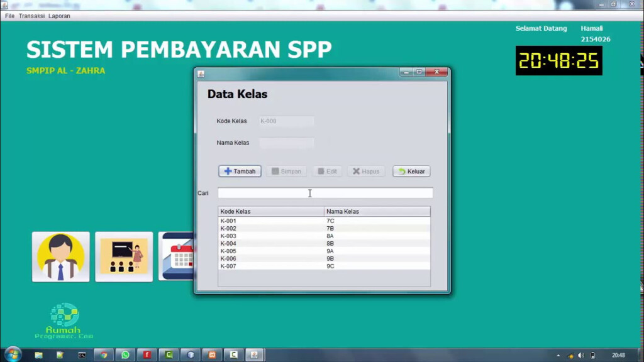Select row K-003 in table

tap(324, 236)
